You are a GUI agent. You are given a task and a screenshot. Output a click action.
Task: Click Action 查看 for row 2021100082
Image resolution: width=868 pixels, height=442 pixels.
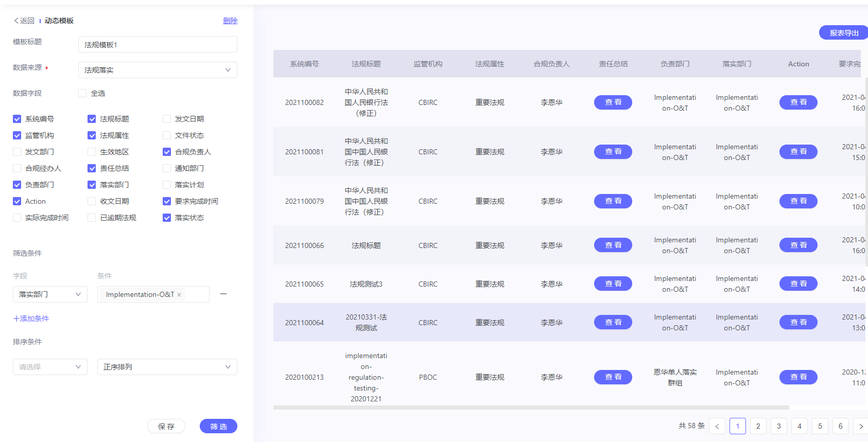(x=798, y=102)
